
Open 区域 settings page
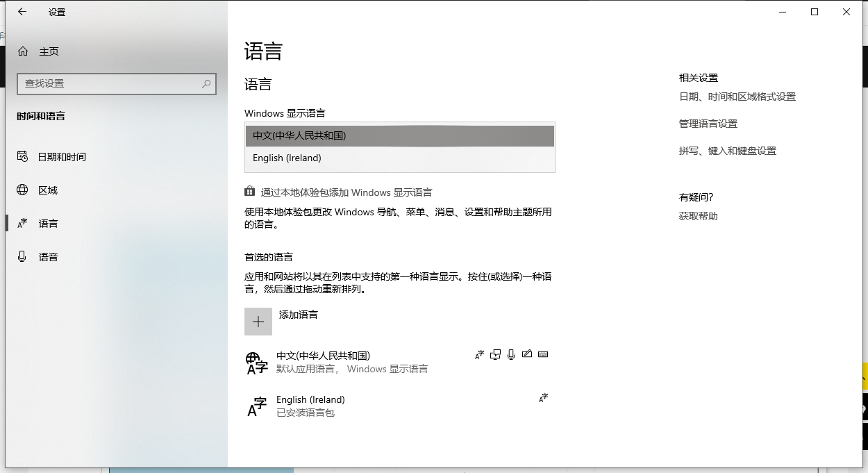(117, 190)
